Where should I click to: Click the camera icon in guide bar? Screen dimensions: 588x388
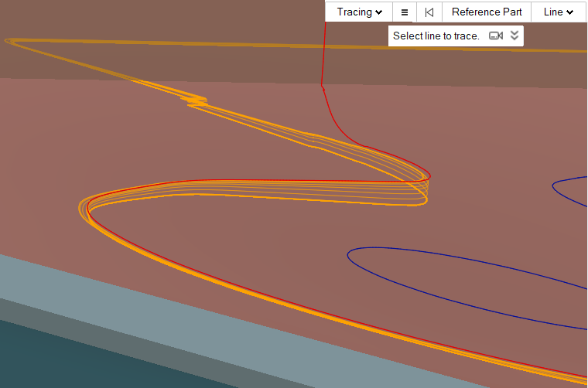[496, 36]
